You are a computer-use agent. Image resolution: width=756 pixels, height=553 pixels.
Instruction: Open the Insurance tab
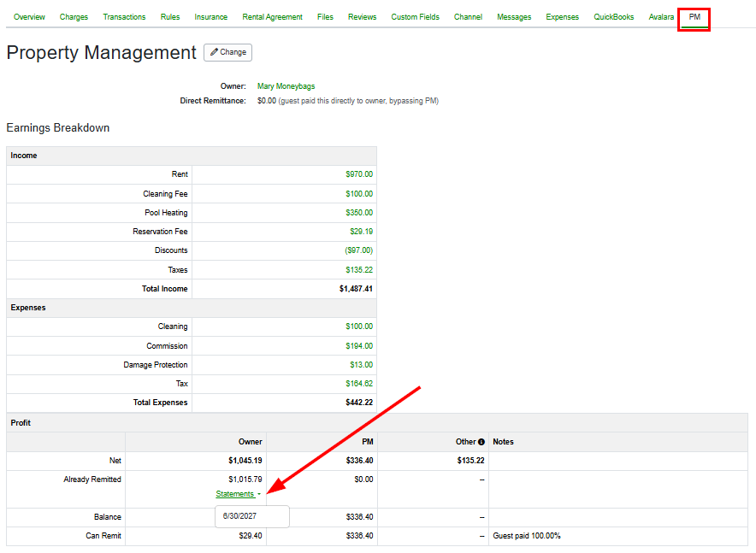(x=210, y=17)
